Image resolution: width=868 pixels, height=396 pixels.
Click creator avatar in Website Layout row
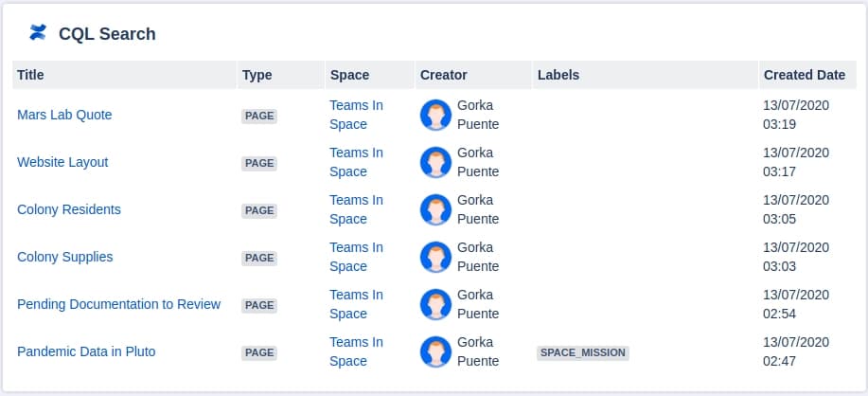coord(435,162)
